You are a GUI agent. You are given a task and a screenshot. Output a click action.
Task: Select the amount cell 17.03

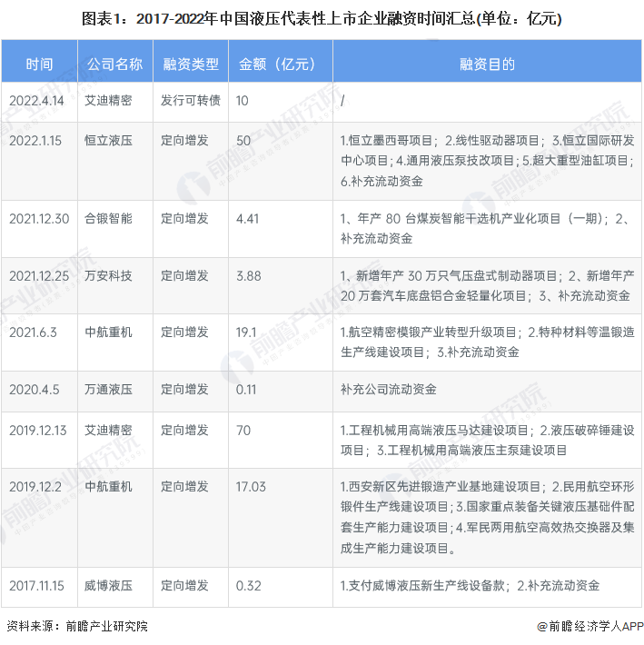click(x=251, y=487)
